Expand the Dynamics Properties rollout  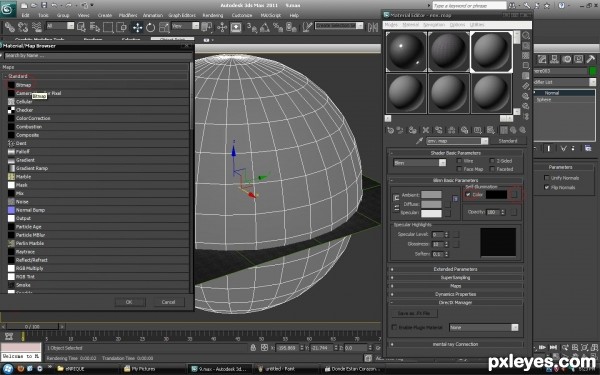(455, 294)
